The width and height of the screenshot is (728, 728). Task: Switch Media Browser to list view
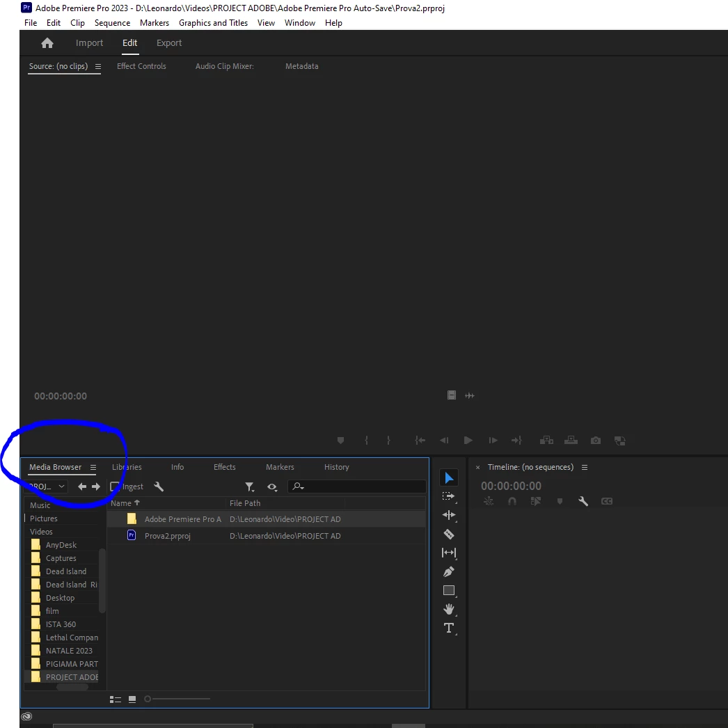pyautogui.click(x=115, y=699)
